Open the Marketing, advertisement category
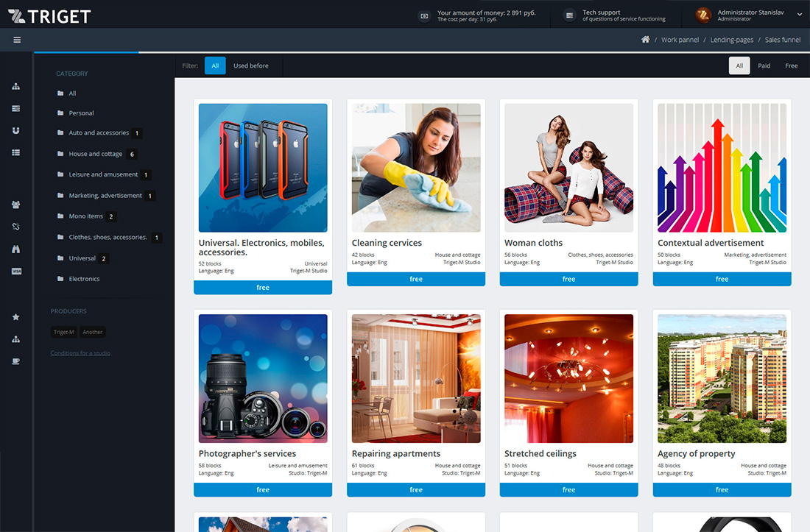 (x=107, y=196)
